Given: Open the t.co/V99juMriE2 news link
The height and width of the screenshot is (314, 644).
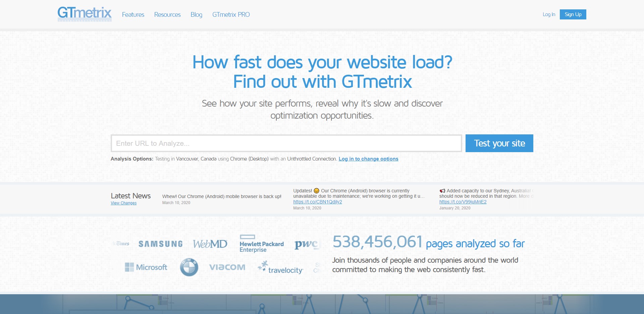Looking at the screenshot, I should pyautogui.click(x=463, y=202).
